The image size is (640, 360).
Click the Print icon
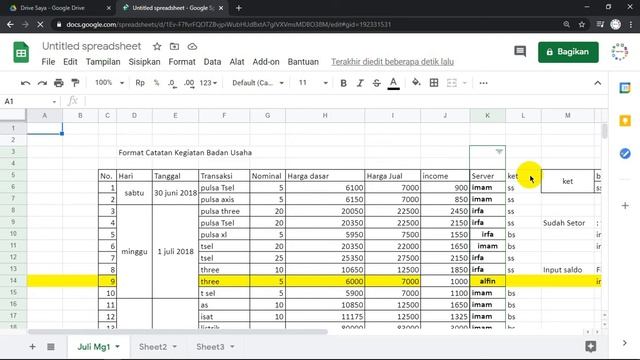point(59,83)
